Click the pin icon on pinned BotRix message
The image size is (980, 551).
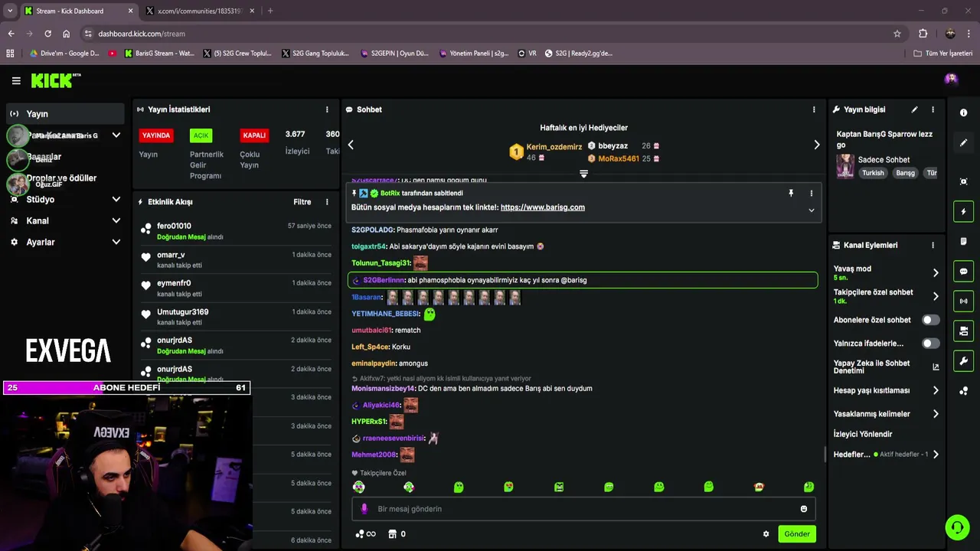[x=791, y=194]
